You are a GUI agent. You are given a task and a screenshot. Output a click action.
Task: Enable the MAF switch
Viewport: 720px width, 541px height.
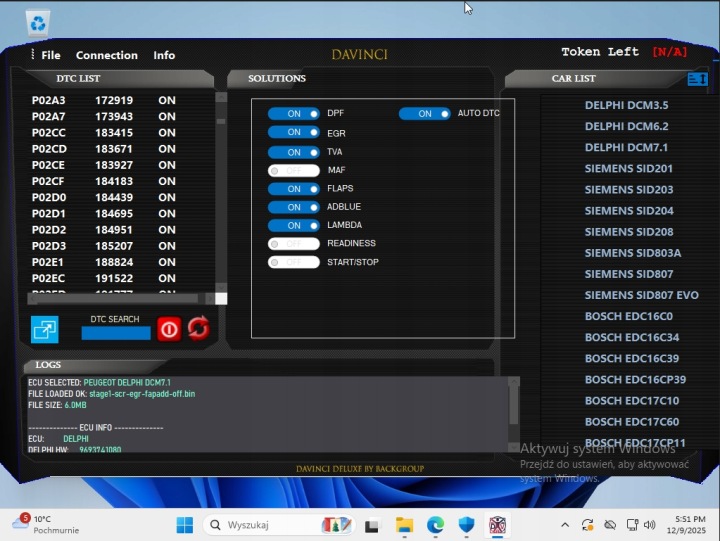coord(293,170)
